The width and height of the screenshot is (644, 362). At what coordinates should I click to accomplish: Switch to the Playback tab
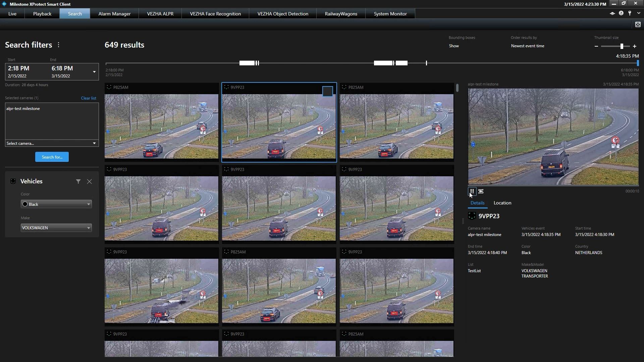coord(42,14)
